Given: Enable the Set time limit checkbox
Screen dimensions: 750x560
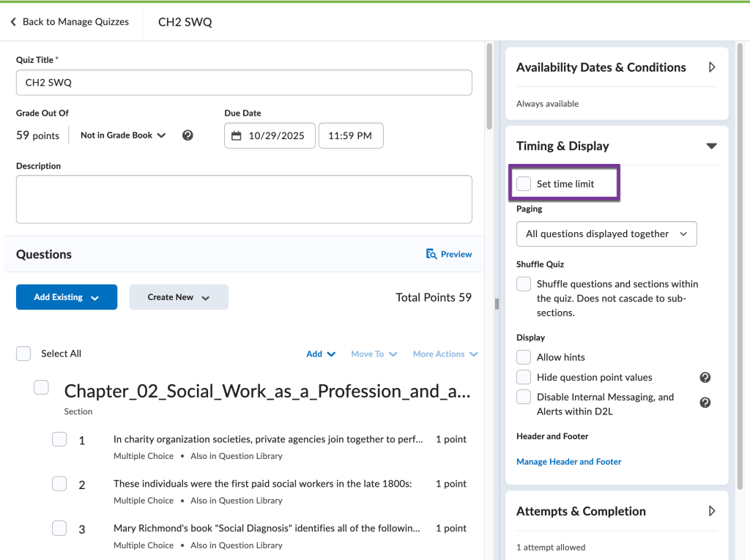Looking at the screenshot, I should click(524, 184).
